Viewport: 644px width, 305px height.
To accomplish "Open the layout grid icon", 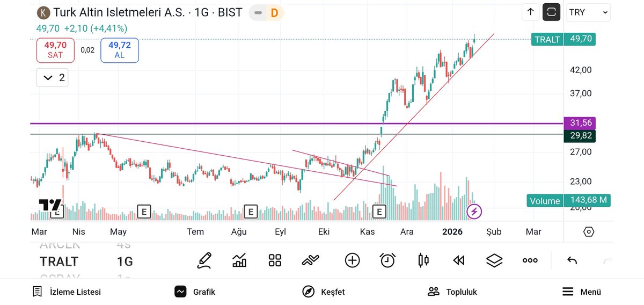I will tap(275, 260).
